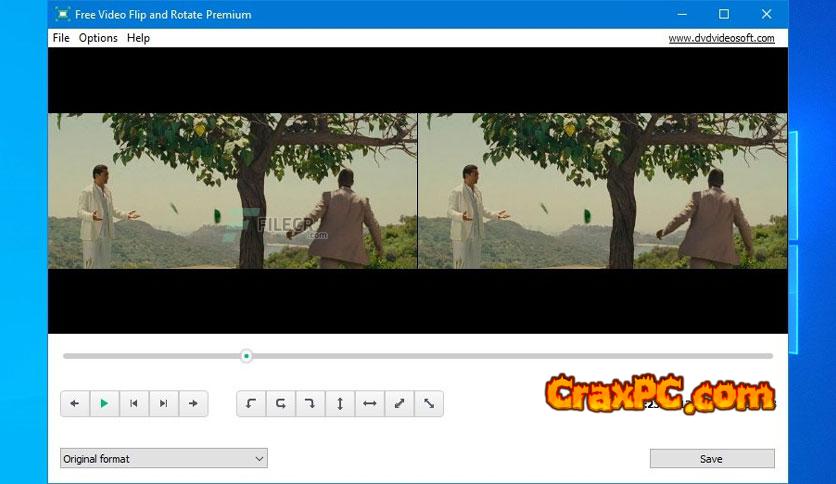Open the Original format dropdown
The width and height of the screenshot is (836, 484).
coord(163,459)
